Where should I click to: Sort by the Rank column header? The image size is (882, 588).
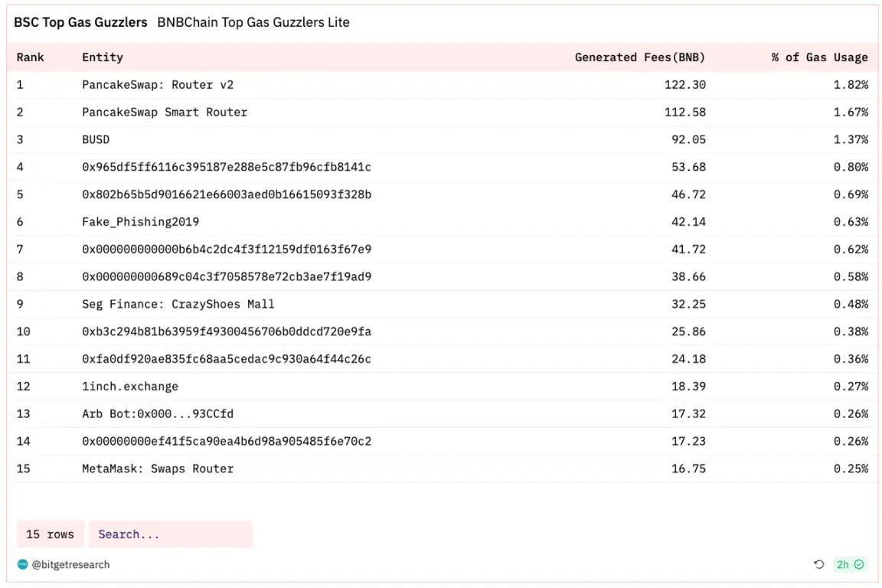pos(31,57)
